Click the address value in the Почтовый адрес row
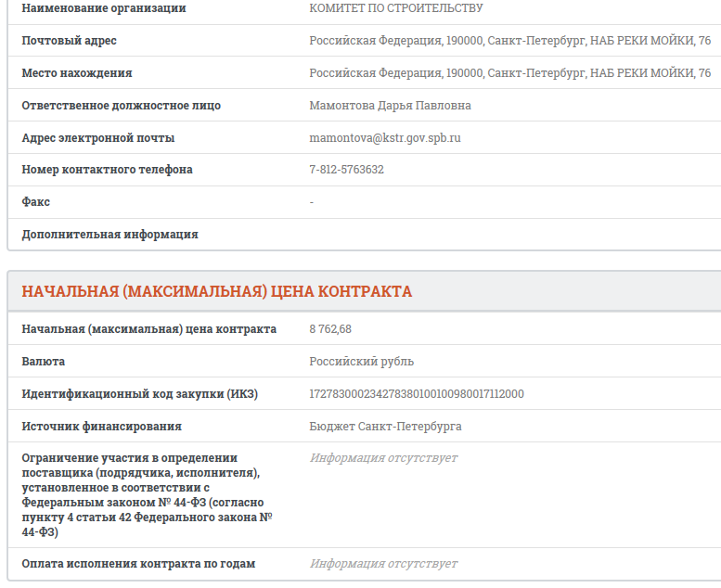 [x=510, y=41]
